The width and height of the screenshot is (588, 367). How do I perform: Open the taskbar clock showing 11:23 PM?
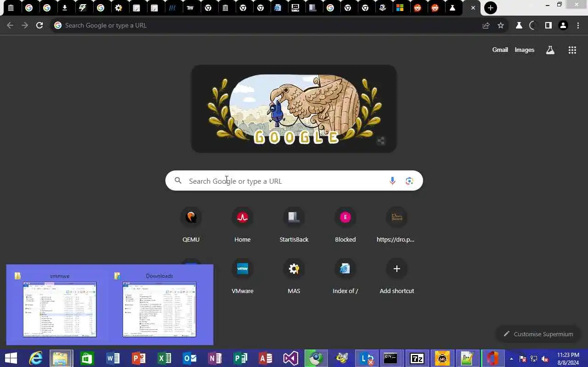click(x=568, y=358)
